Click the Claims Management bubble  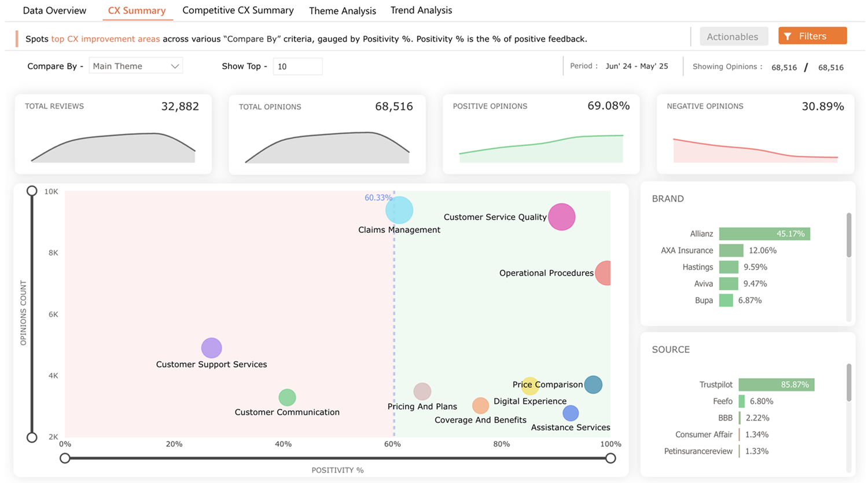[x=399, y=210]
